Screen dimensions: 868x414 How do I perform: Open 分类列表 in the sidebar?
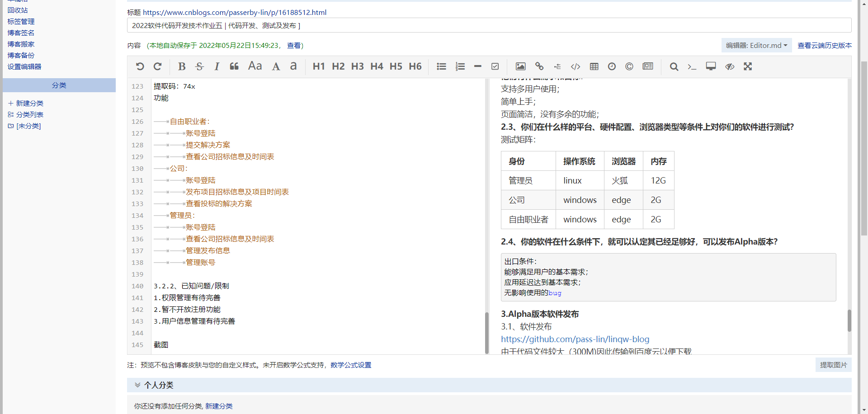(26, 114)
